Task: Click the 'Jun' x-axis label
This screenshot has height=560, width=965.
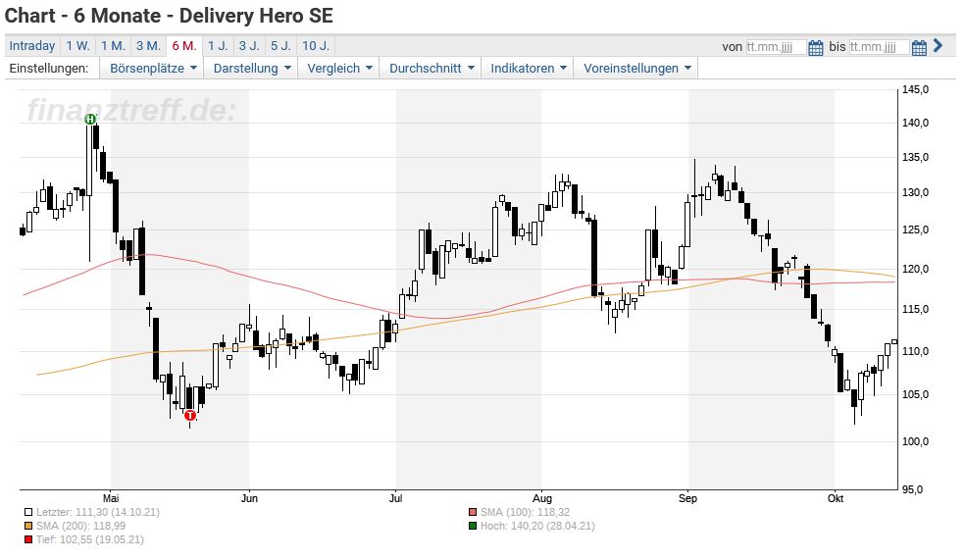Action: pos(249,498)
